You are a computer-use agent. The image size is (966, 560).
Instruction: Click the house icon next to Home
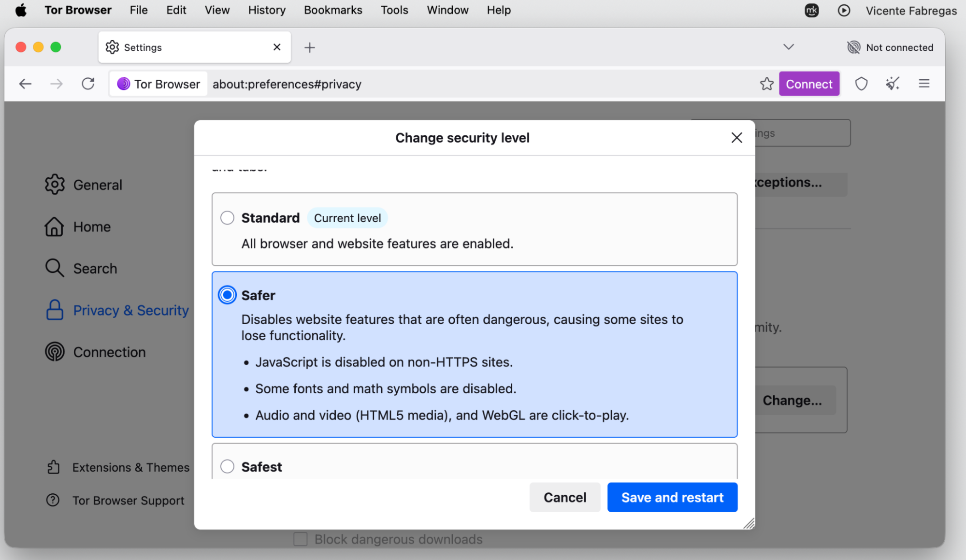54,227
